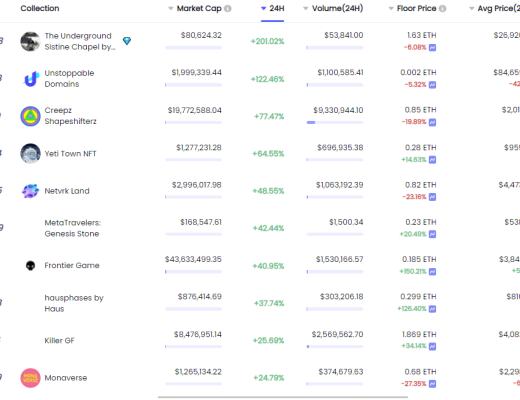Select the +201.02% change value
520x400 pixels.
point(267,41)
